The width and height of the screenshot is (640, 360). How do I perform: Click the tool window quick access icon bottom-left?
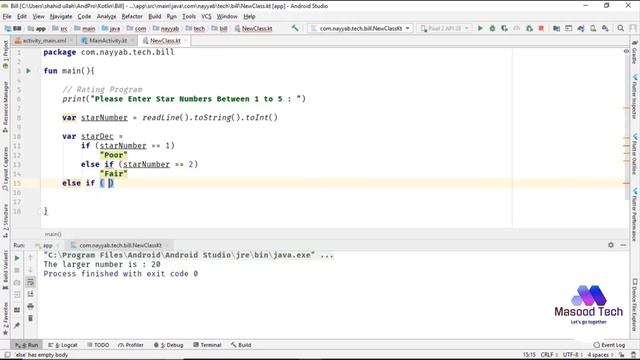(7, 355)
